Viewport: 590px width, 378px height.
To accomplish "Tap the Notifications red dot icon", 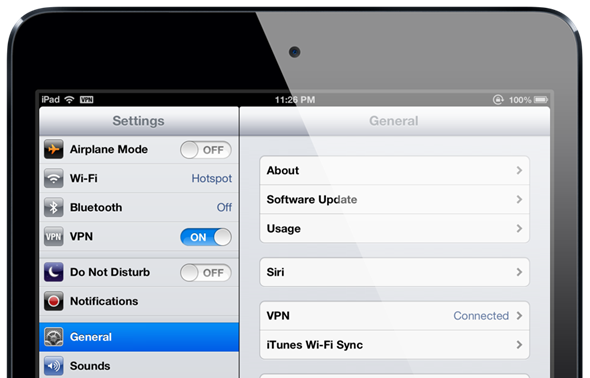I will pyautogui.click(x=53, y=301).
